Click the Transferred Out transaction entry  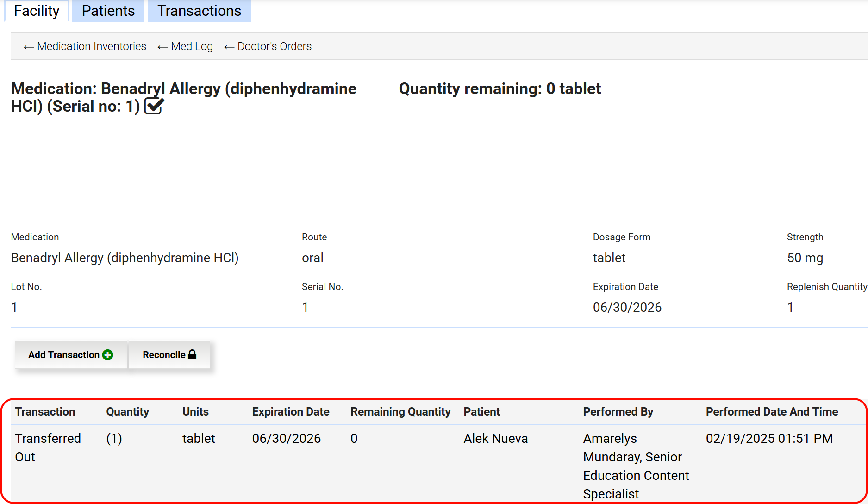point(48,447)
